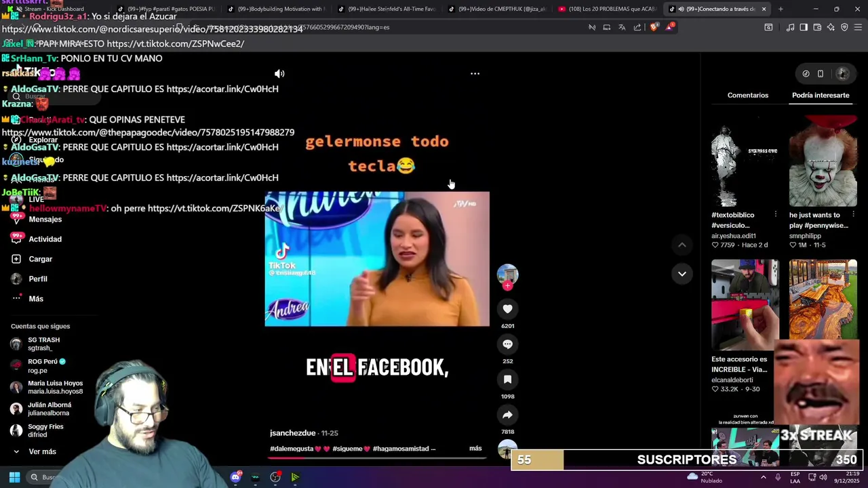Open volume control in system tray

(x=823, y=477)
